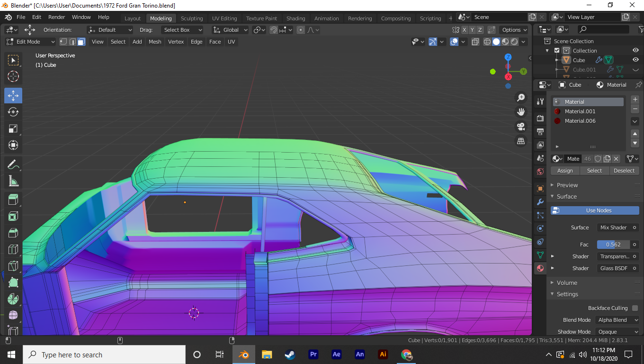Select the Extrude Region tool

[x=13, y=200]
